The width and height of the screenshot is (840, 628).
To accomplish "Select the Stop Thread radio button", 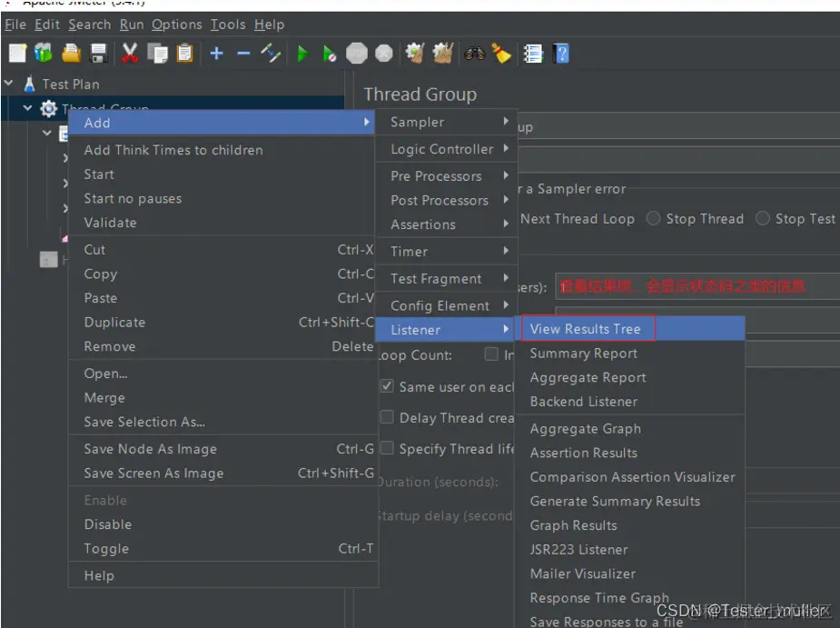I will click(x=653, y=218).
